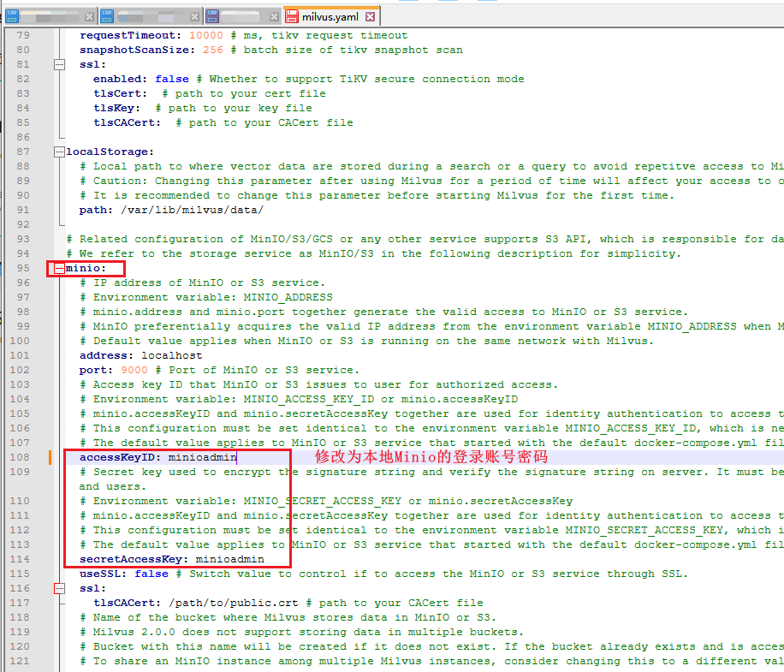This screenshot has width=784, height=672.
Task: Click comment '# Milvus 2.0.0 does not support storing'
Action: [x=302, y=632]
